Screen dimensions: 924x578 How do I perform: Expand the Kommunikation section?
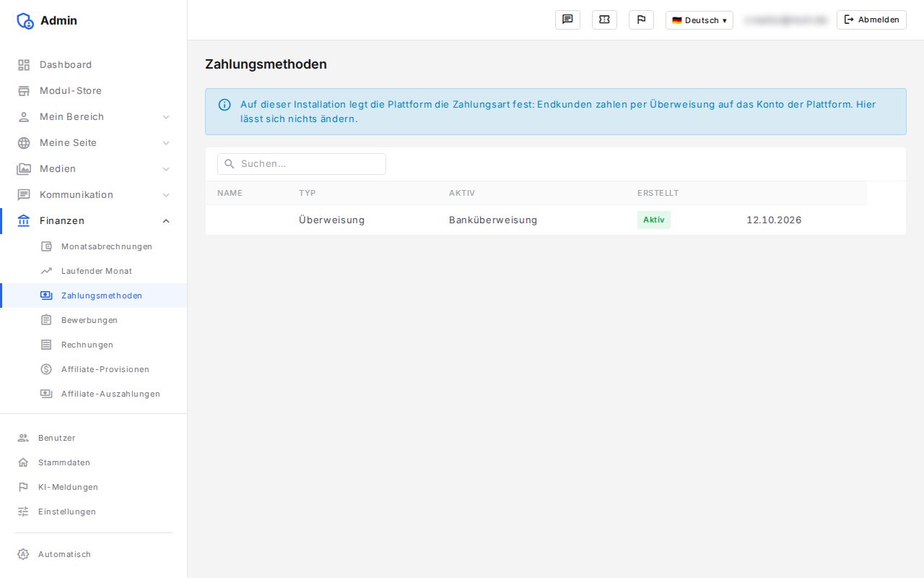93,195
